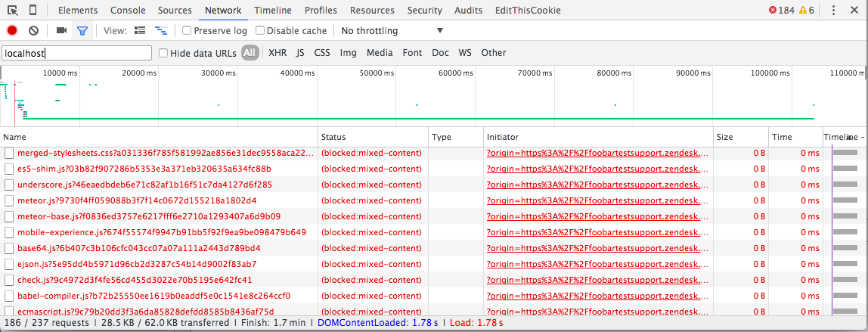Filter requests by Other
This screenshot has height=332, width=868.
[x=493, y=53]
